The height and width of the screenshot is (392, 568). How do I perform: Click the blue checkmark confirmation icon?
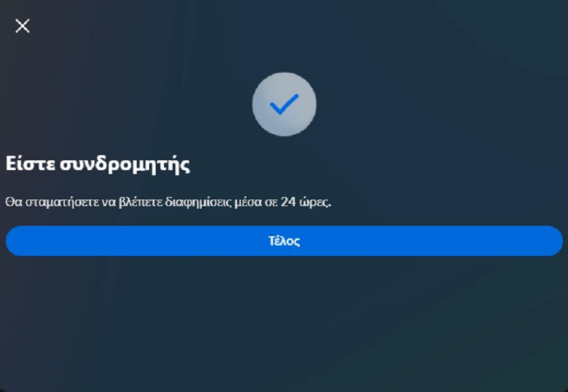[x=285, y=104]
